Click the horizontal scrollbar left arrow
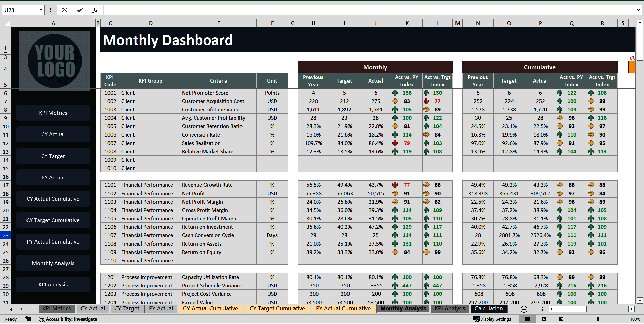The height and width of the screenshot is (324, 644). tap(552, 309)
